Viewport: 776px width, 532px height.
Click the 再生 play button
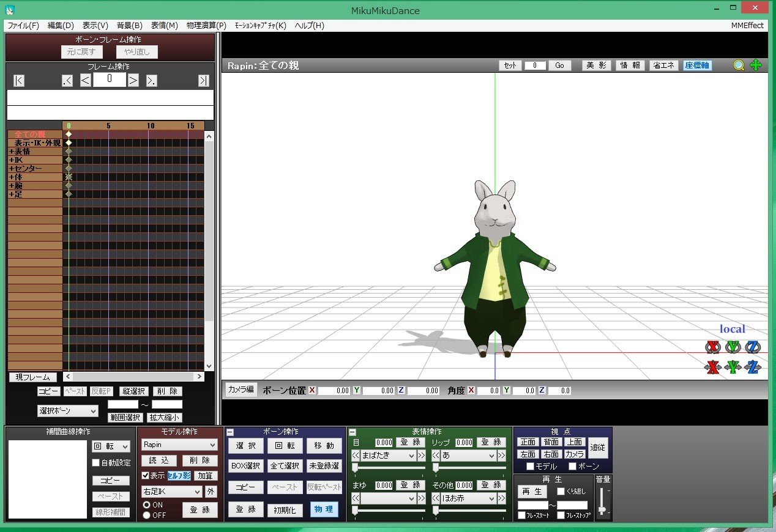point(532,492)
